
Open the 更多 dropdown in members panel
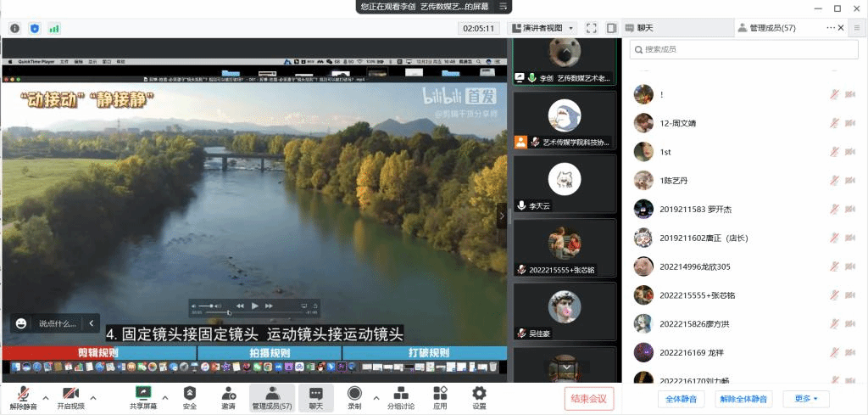(805, 399)
